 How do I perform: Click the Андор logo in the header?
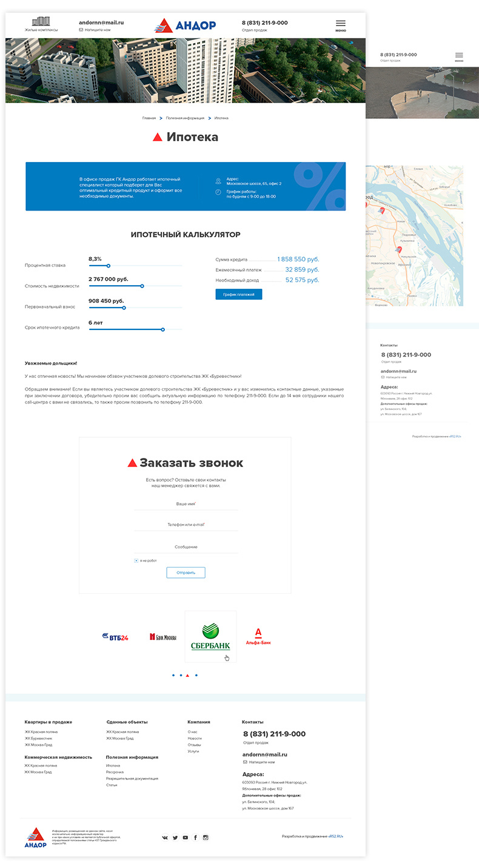coord(185,25)
